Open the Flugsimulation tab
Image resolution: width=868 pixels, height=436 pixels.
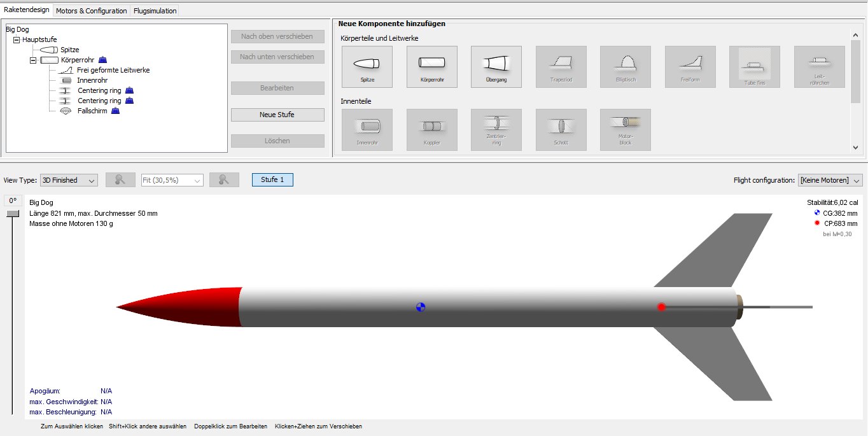click(155, 11)
